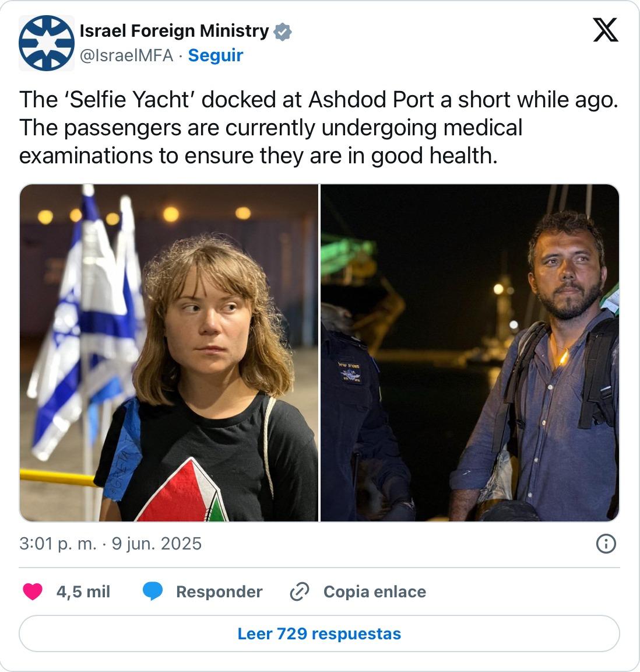Select the Responder button
This screenshot has width=640, height=672.
pos(219,591)
